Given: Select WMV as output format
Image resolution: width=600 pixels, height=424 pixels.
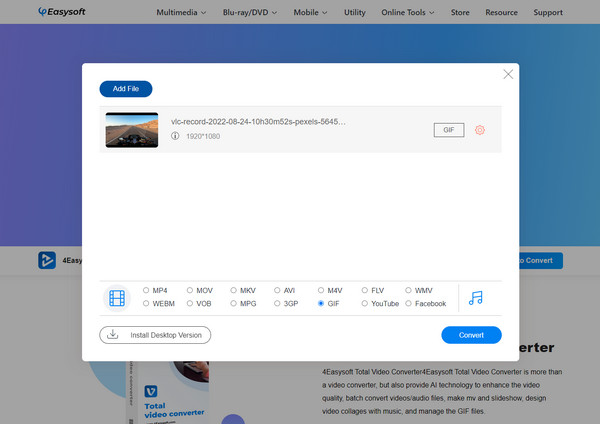Looking at the screenshot, I should tap(419, 290).
